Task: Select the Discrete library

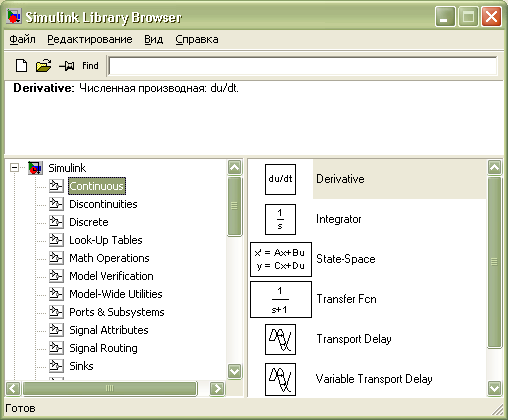Action: [89, 222]
